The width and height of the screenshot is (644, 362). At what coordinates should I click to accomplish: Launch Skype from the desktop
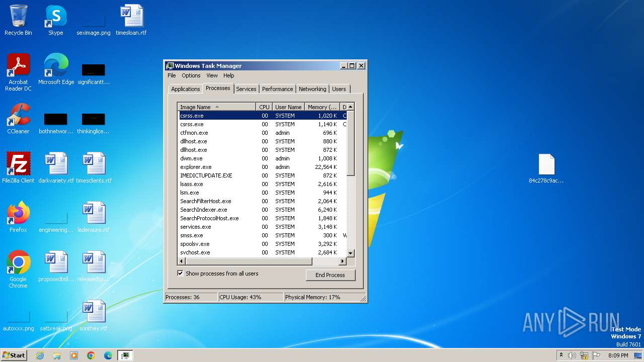point(56,20)
